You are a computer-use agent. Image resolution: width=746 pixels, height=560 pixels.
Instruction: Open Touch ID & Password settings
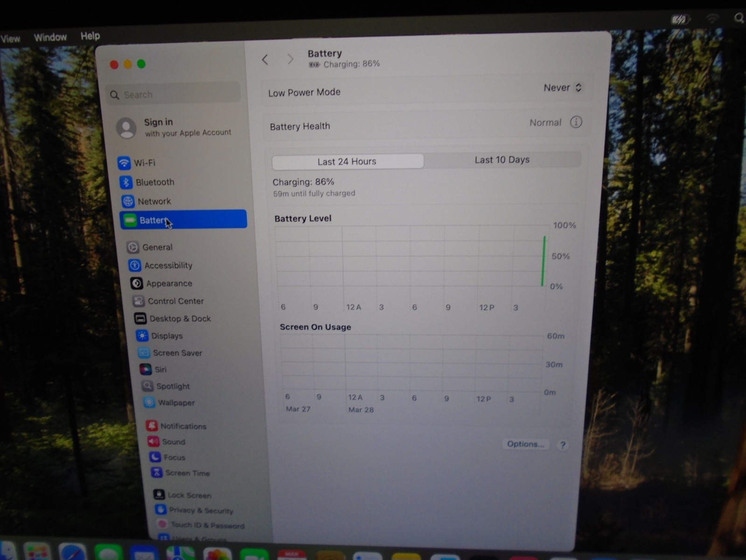tap(201, 525)
